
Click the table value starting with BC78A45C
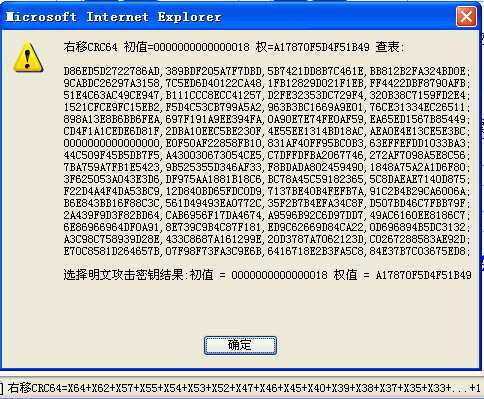(315, 179)
